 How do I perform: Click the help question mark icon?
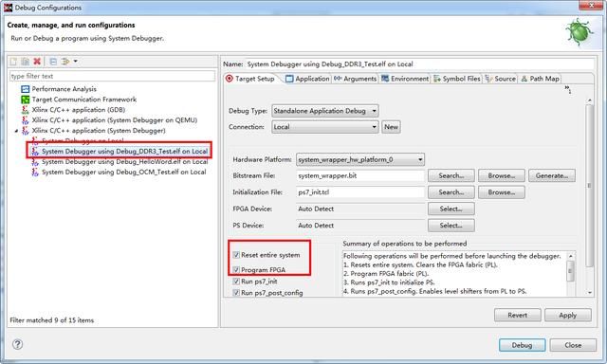tap(17, 344)
